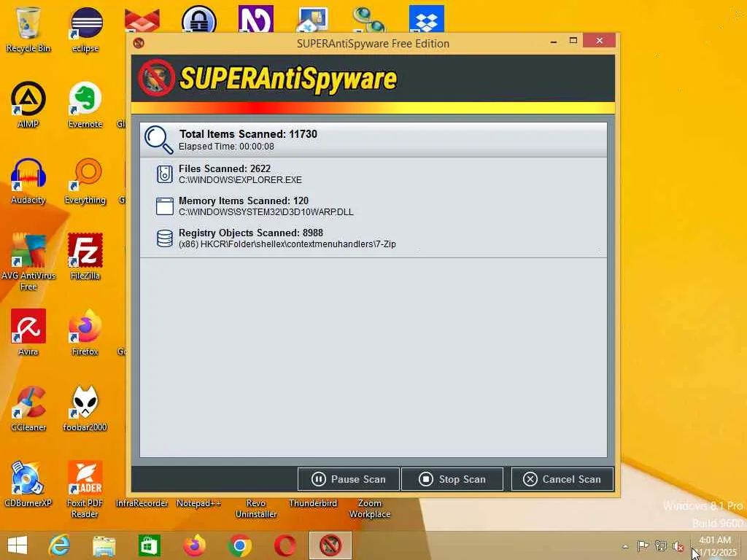This screenshot has height=560, width=747.
Task: Click the SUPERAntiSpyware logo in the banner
Action: (x=268, y=77)
